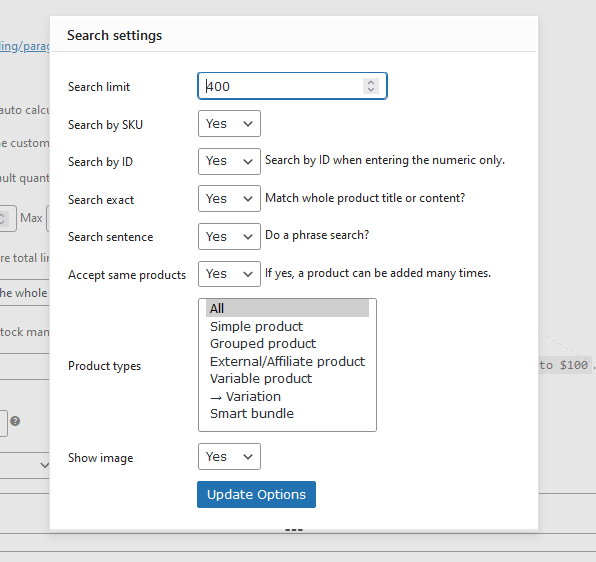Click the help question mark icon behind the dialog
The width and height of the screenshot is (596, 562).
point(15,421)
